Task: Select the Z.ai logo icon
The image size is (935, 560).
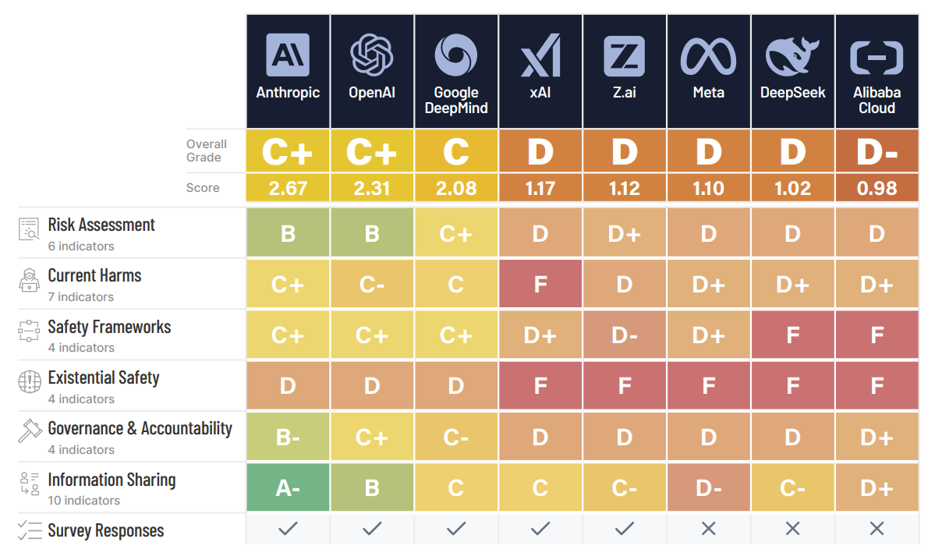Action: (624, 55)
